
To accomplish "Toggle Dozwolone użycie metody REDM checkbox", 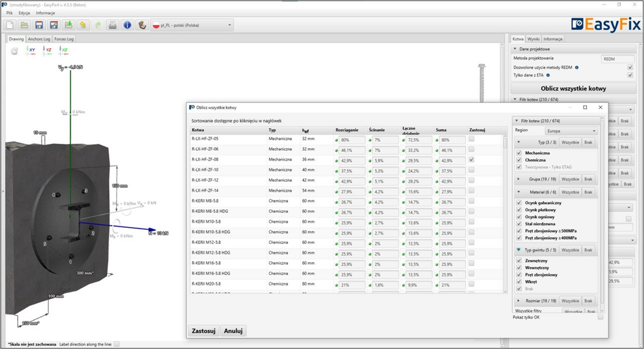I will point(630,67).
